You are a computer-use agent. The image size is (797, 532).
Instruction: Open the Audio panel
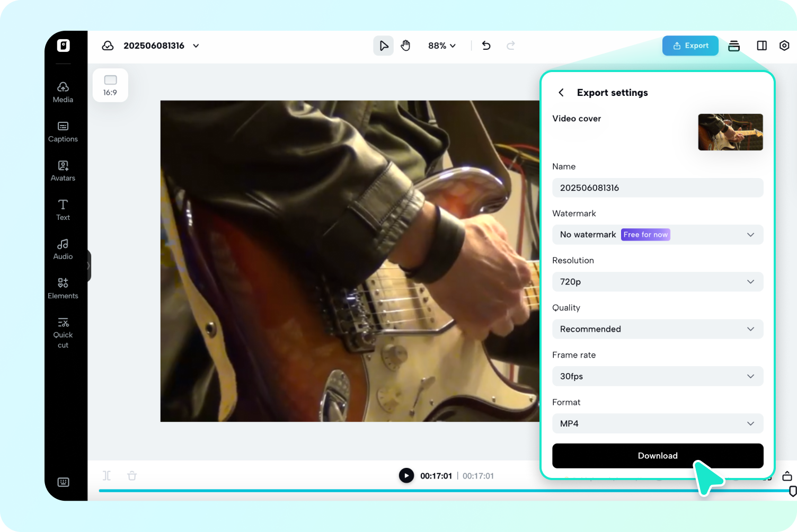(x=63, y=250)
